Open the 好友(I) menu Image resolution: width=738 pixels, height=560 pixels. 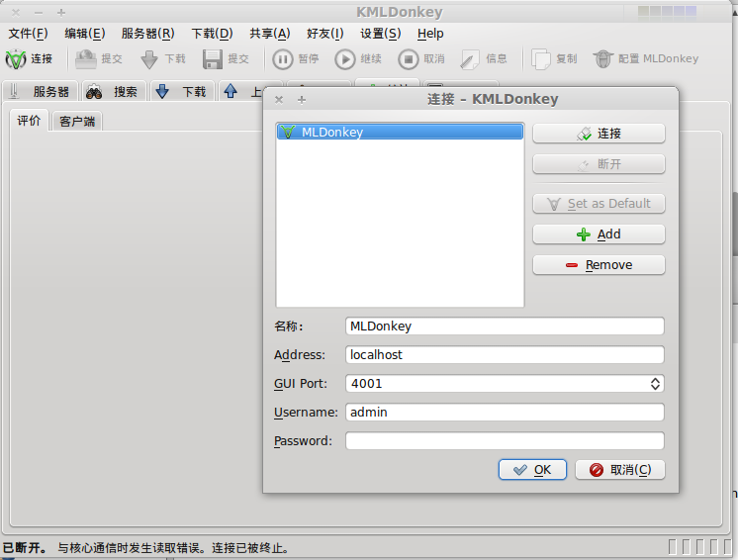point(325,34)
